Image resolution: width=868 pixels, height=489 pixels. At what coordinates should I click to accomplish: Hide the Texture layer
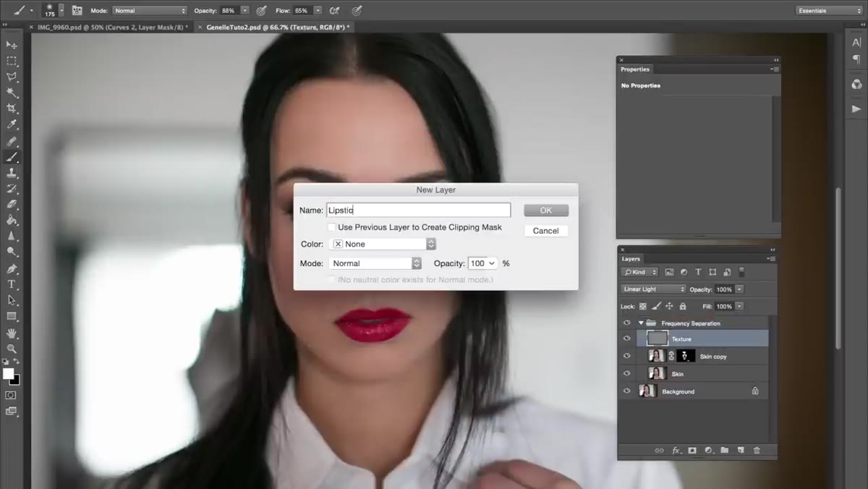coord(627,339)
